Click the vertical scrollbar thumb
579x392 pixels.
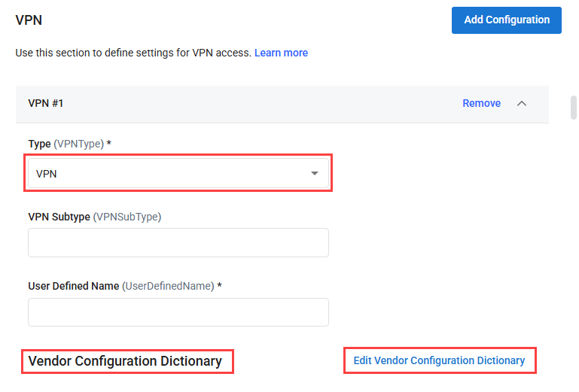(x=573, y=108)
